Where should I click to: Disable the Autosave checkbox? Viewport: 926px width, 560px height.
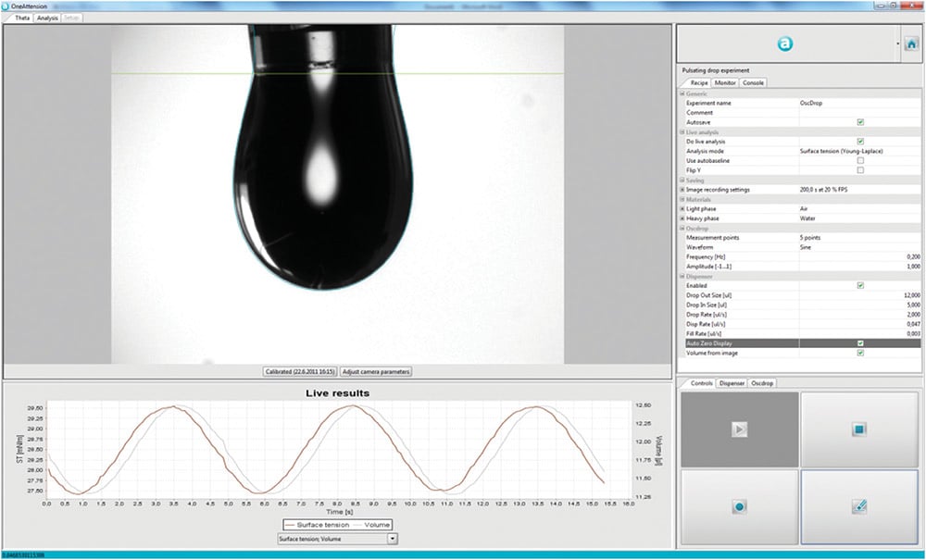pyautogui.click(x=861, y=122)
